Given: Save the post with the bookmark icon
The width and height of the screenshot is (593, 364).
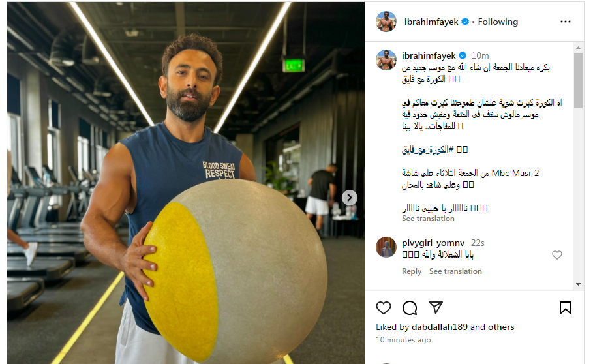Looking at the screenshot, I should 566,308.
